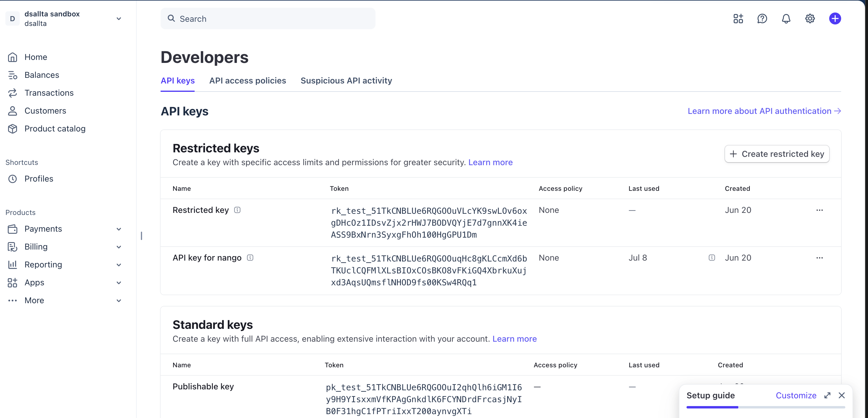
Task: Switch to API access policies tab
Action: (x=247, y=81)
